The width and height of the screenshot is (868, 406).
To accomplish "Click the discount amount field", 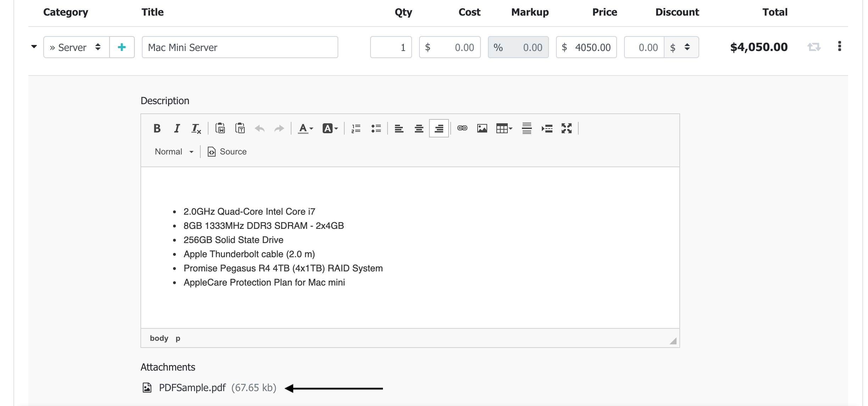I will (644, 47).
